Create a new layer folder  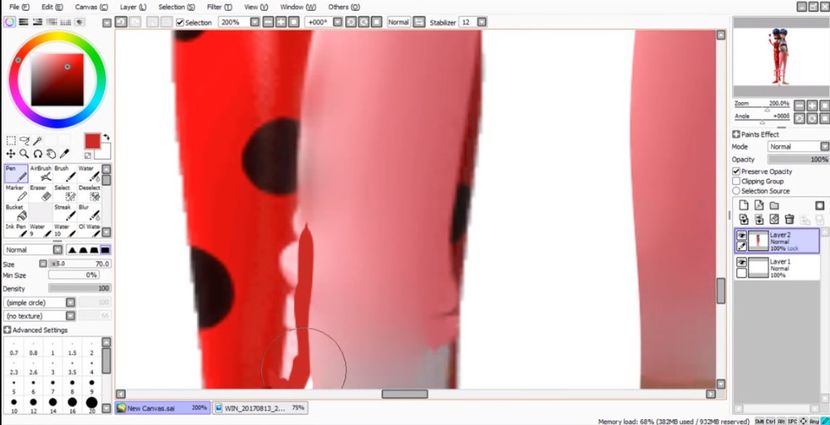[774, 205]
